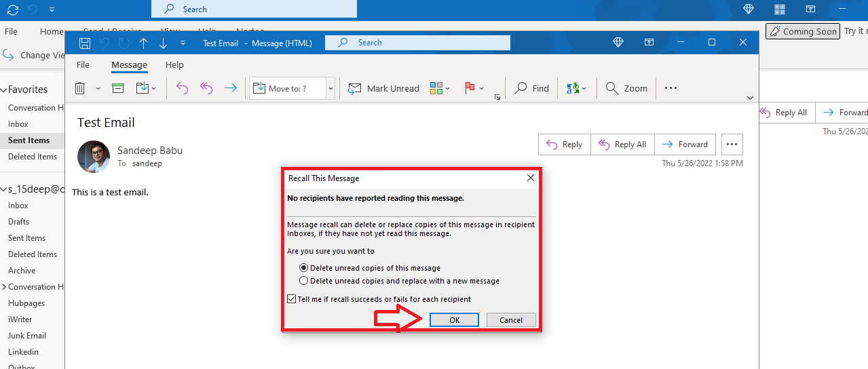
Task: Open the File menu in main Outlook window
Action: click(x=12, y=31)
